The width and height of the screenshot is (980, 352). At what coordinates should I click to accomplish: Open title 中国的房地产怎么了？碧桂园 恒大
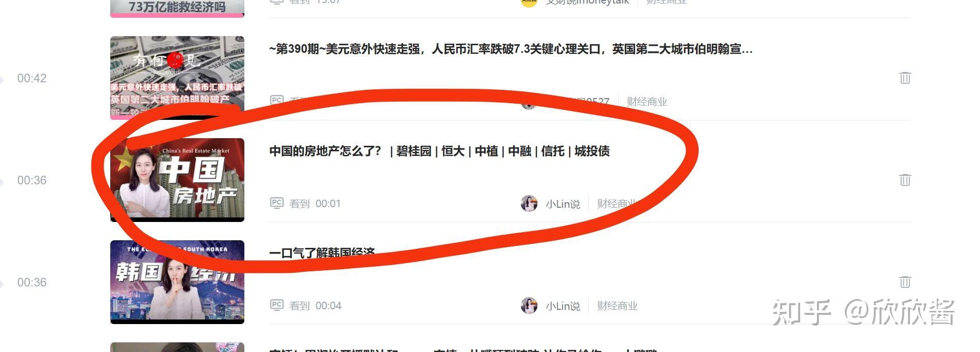(x=439, y=151)
